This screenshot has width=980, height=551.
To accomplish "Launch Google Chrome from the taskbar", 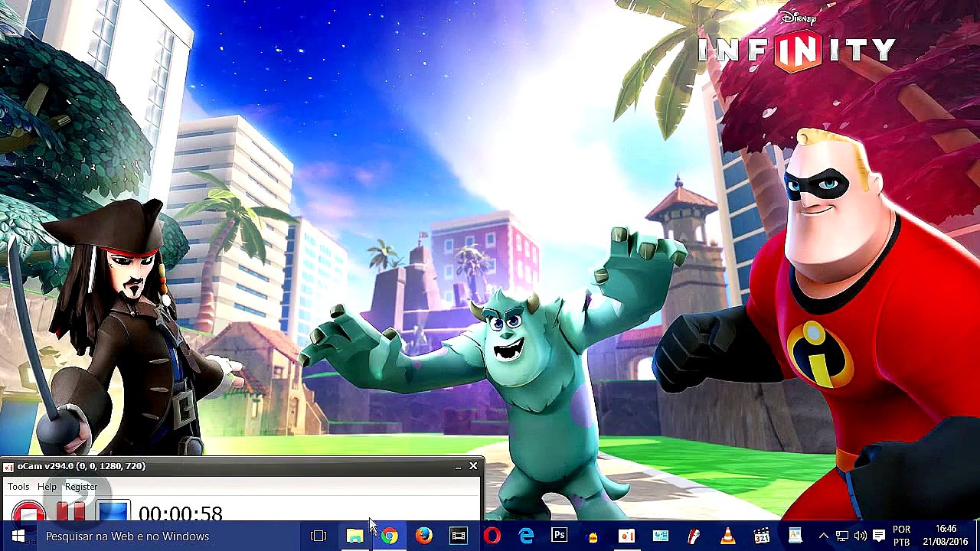I will [x=390, y=536].
